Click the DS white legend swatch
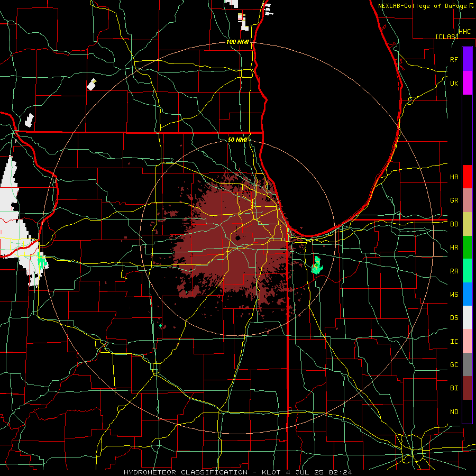The image size is (476, 476). point(467,317)
